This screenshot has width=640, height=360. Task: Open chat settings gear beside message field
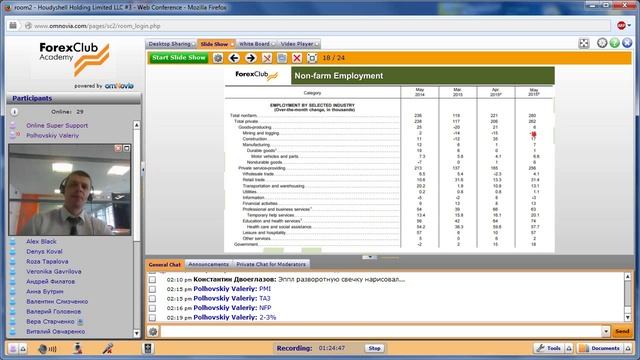[153, 331]
